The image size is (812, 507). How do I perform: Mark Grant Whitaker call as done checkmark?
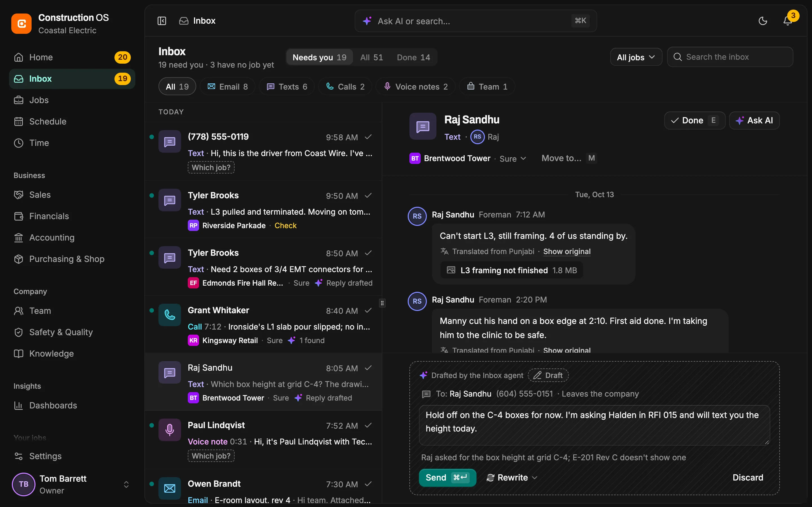368,310
